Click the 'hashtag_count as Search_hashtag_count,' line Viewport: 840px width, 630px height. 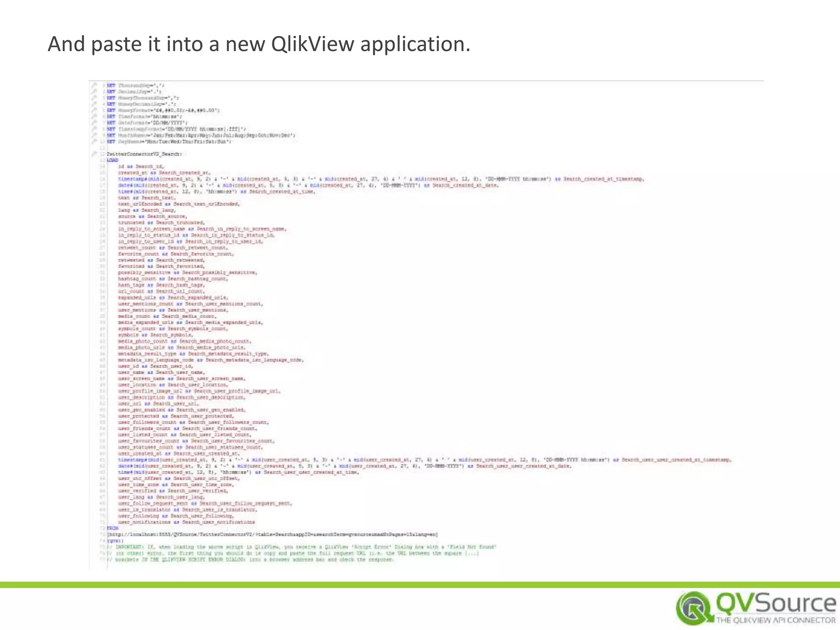173,279
